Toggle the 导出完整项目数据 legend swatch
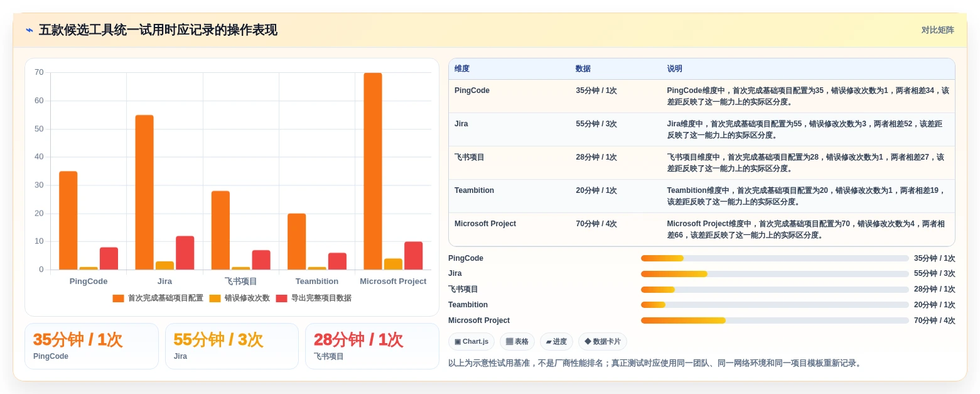This screenshot has height=394, width=980. point(281,298)
